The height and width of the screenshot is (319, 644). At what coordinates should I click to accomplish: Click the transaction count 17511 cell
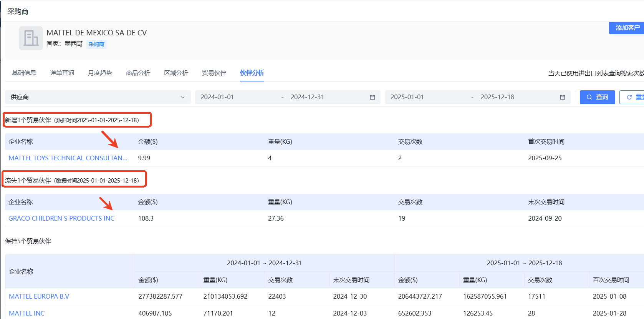[x=536, y=296]
